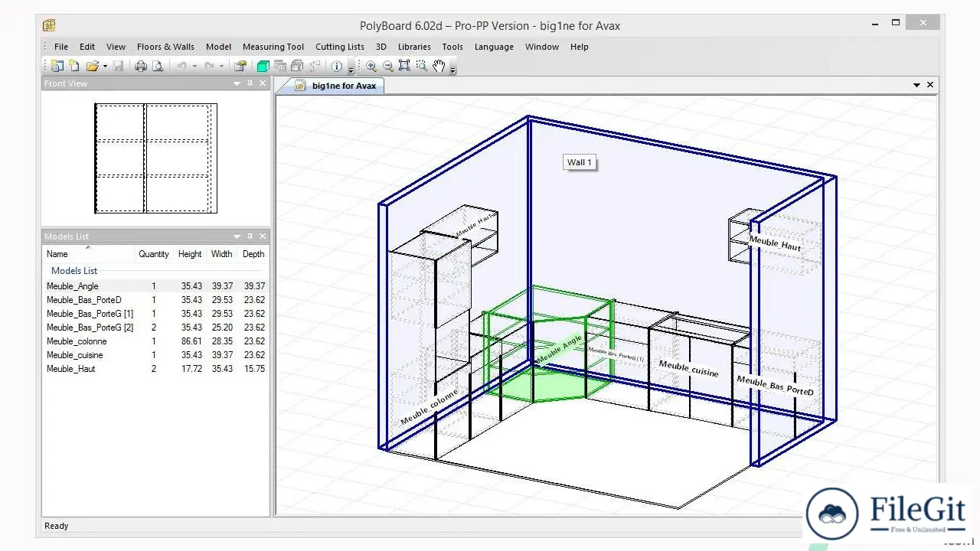Viewport: 980px width, 551px height.
Task: Click the Redo arrow icon
Action: [209, 67]
